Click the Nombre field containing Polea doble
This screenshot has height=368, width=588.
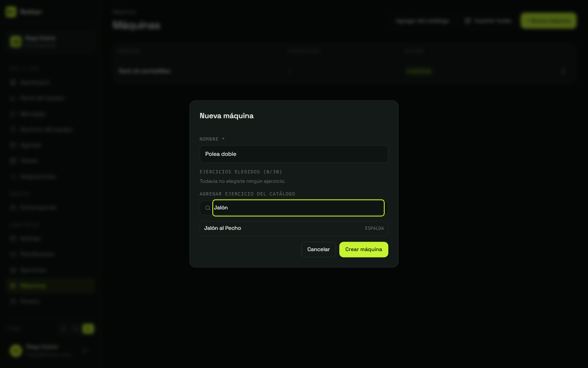(x=294, y=154)
